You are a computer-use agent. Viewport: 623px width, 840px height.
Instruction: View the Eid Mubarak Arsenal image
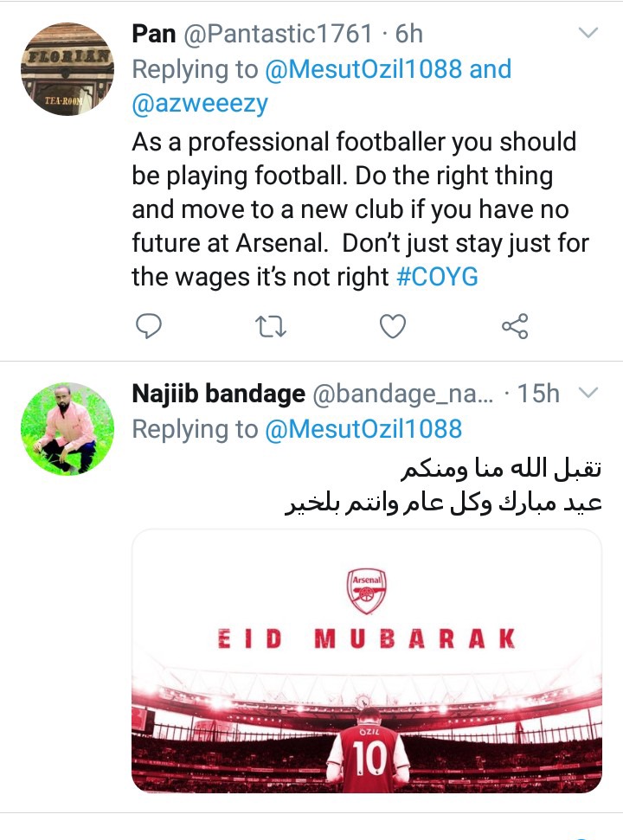pos(367,661)
